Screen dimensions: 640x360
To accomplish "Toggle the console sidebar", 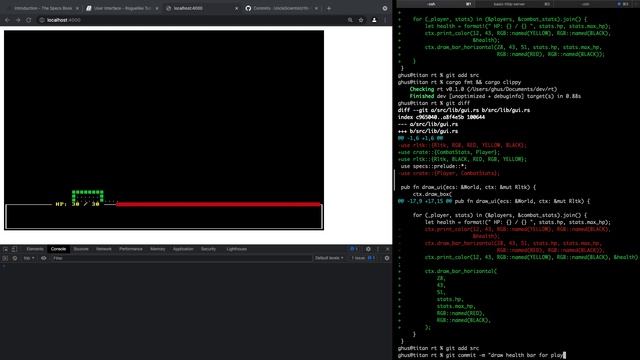I will (x=5, y=258).
